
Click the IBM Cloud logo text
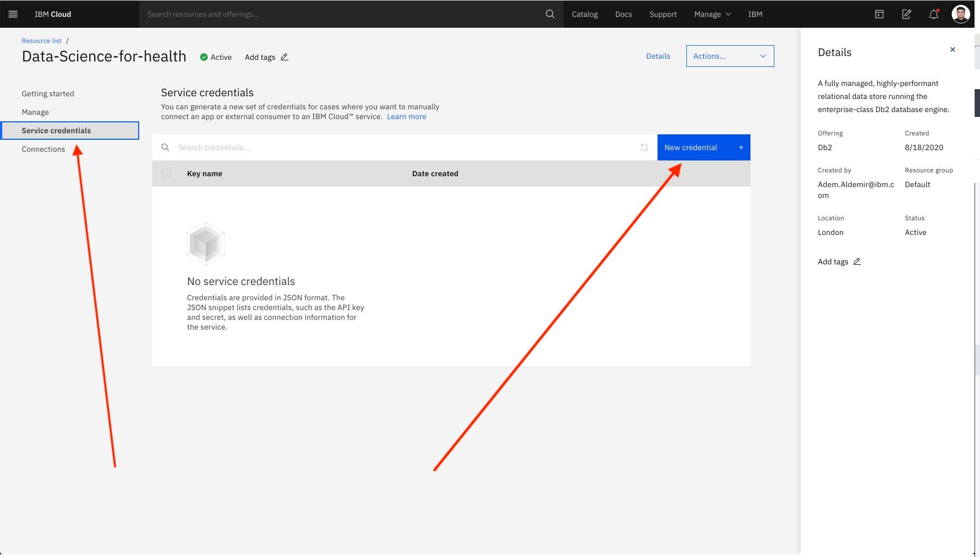coord(53,14)
